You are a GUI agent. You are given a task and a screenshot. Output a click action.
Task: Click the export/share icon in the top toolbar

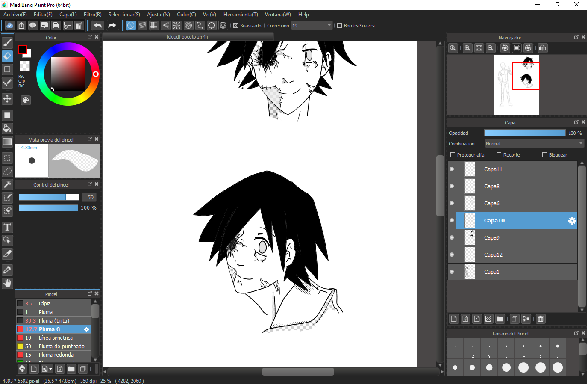21,26
